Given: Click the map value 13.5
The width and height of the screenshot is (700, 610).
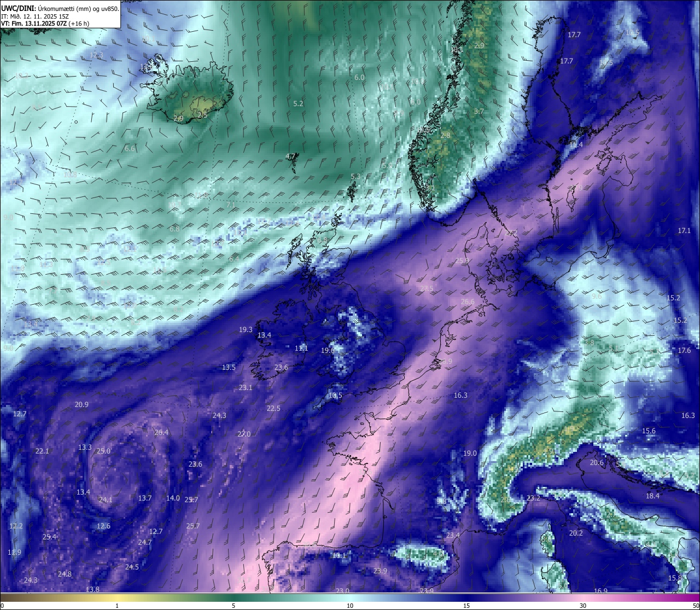Looking at the screenshot, I should click(x=229, y=368).
